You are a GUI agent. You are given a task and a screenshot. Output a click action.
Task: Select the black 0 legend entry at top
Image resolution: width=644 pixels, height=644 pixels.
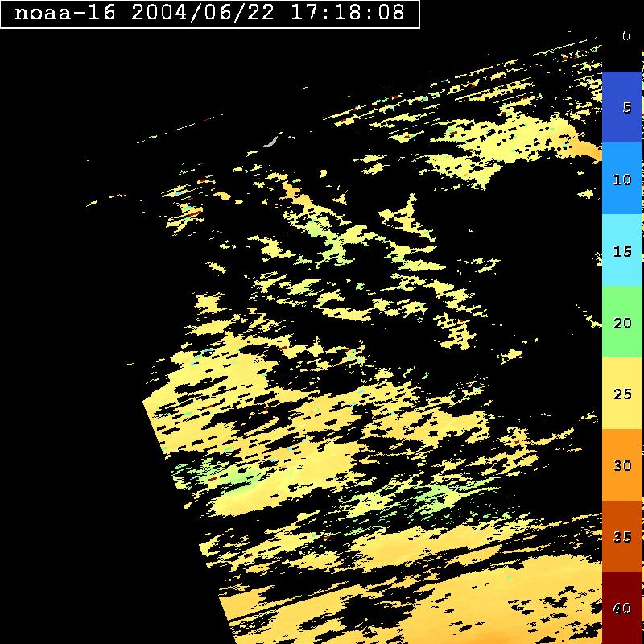[x=624, y=35]
